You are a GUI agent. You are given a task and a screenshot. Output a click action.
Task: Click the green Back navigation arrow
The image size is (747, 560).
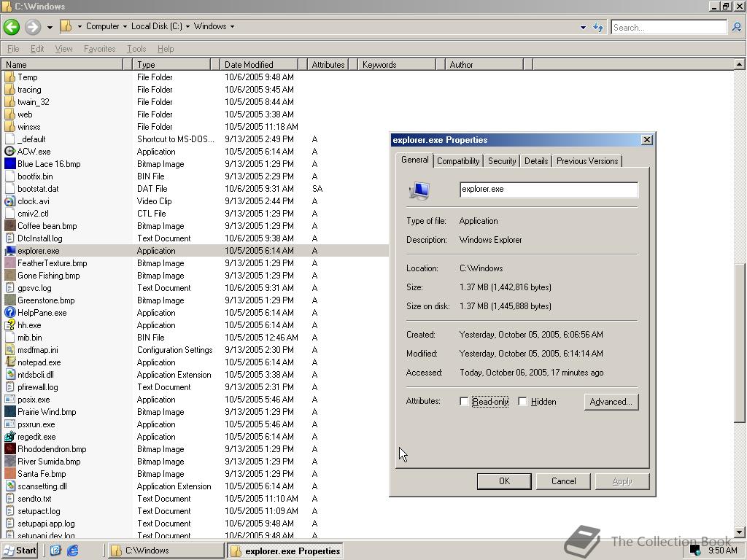(x=12, y=27)
